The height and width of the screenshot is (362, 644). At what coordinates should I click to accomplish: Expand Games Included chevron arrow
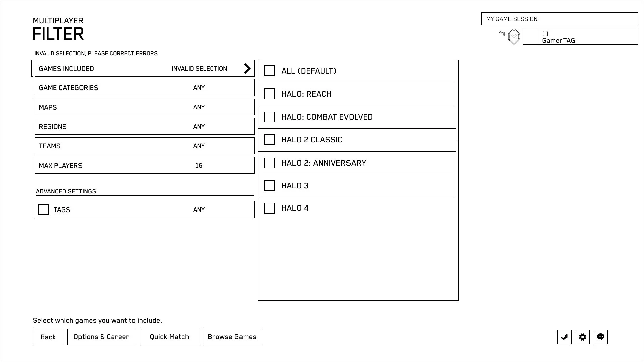click(247, 69)
